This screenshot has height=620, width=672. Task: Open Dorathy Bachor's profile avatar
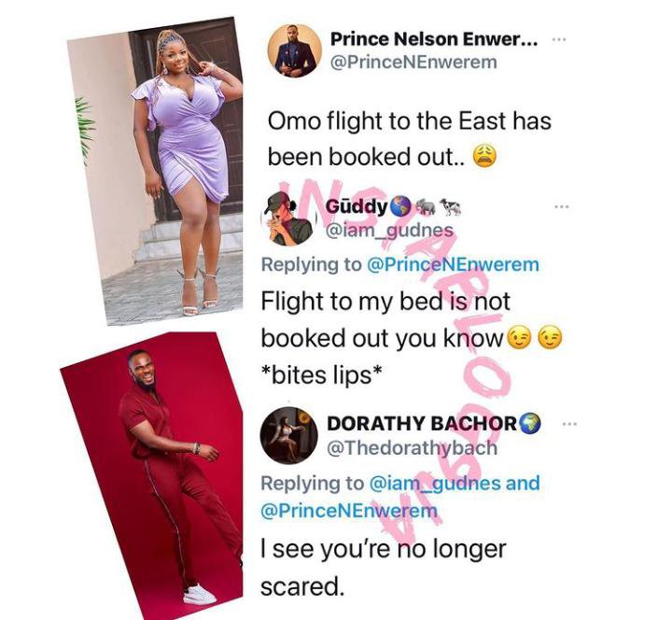pos(289,436)
